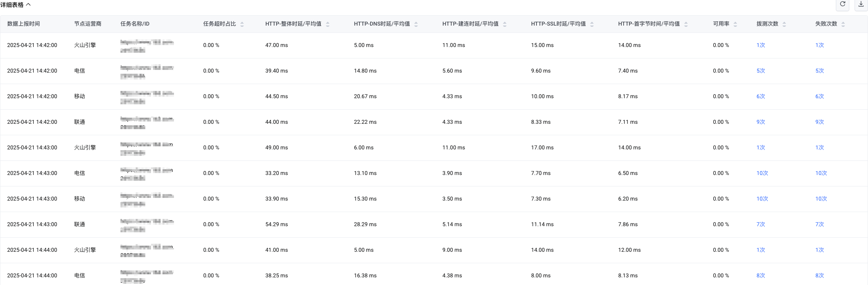Select the 5.60 ms connection latency cell
This screenshot has width=868, height=285.
pos(452,71)
